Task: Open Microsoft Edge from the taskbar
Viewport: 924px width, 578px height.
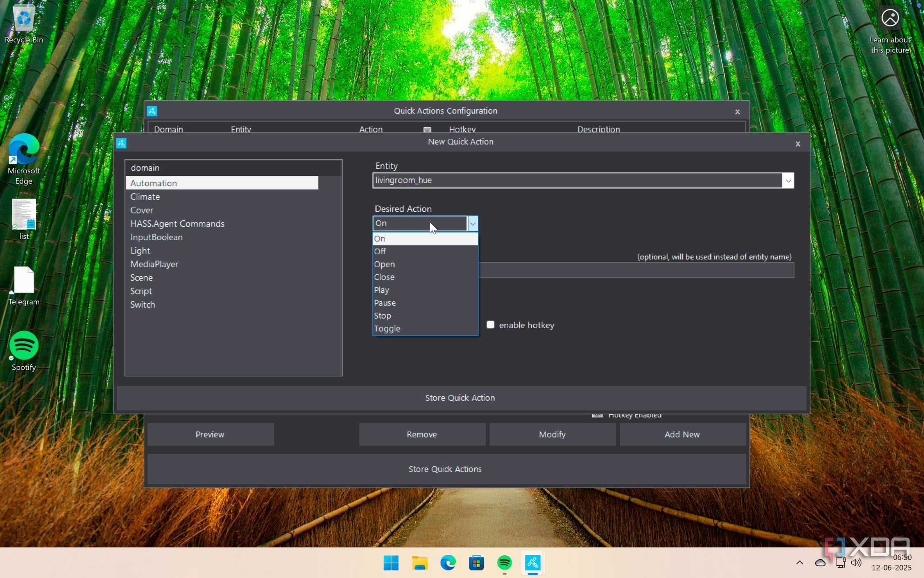Action: pos(448,563)
